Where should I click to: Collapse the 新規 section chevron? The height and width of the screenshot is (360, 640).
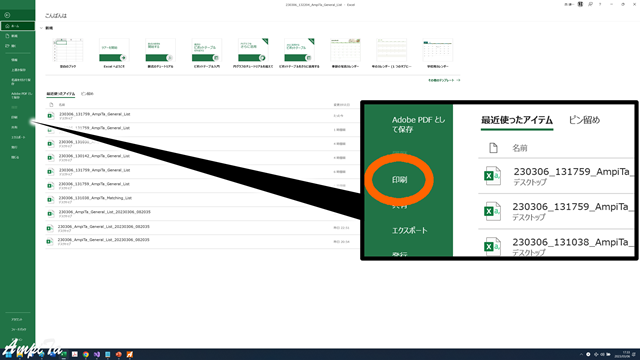[x=41, y=28]
